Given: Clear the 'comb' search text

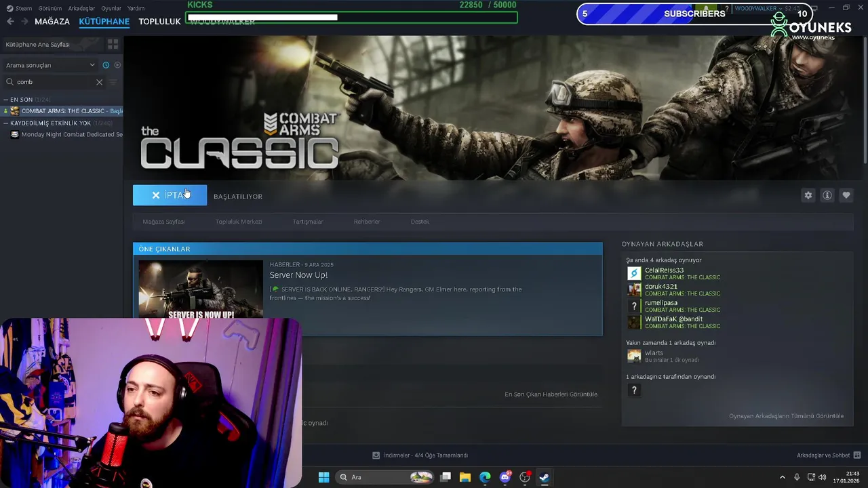Looking at the screenshot, I should [x=99, y=82].
